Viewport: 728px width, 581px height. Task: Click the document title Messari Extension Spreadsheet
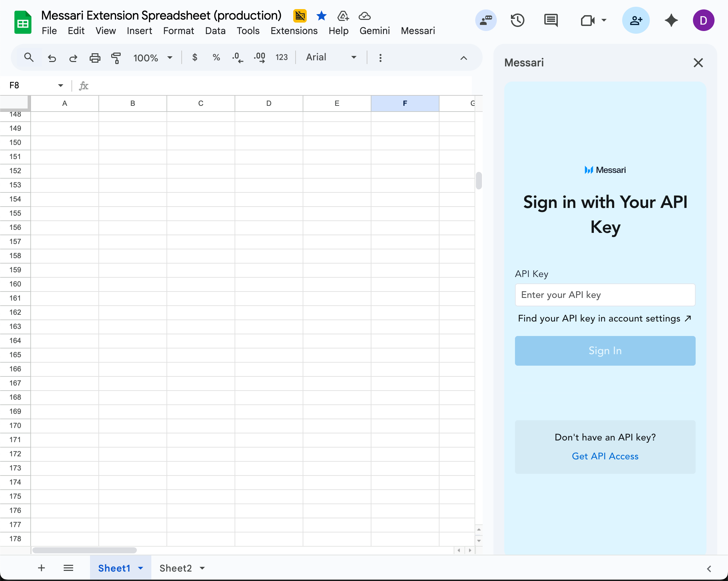tap(161, 15)
